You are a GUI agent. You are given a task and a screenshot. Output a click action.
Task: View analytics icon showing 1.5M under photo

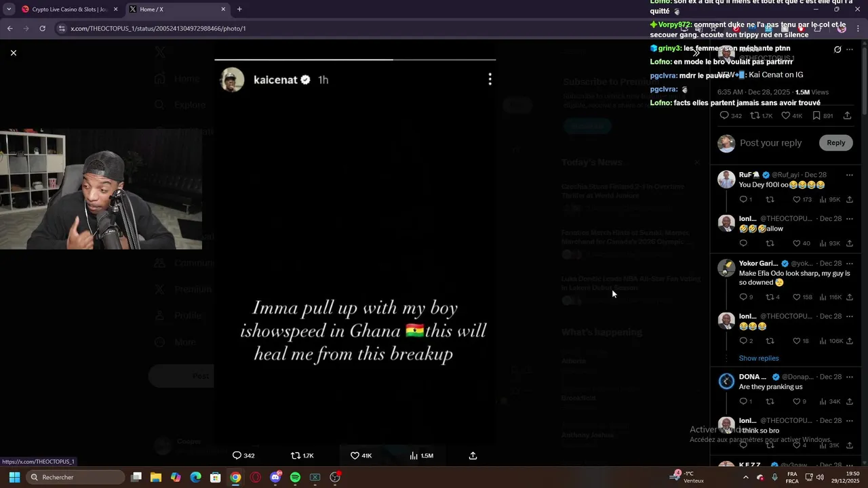pos(421,455)
